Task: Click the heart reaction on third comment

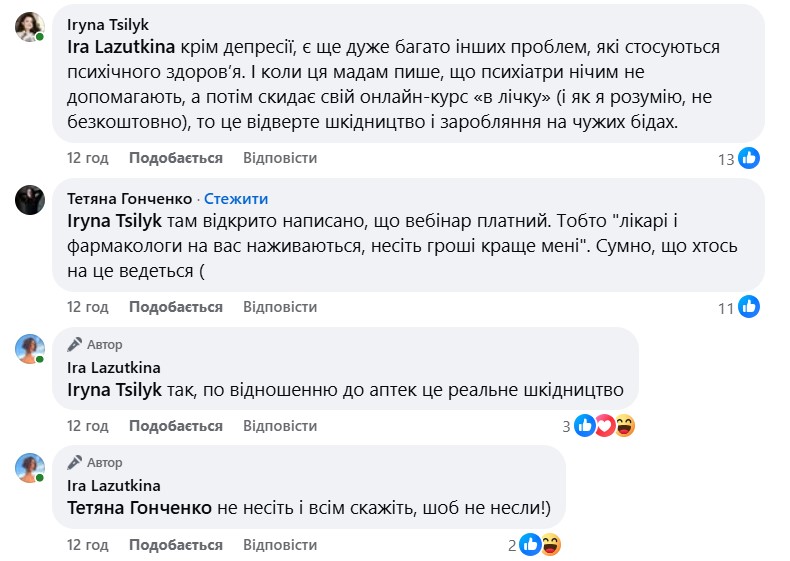Action: (605, 426)
